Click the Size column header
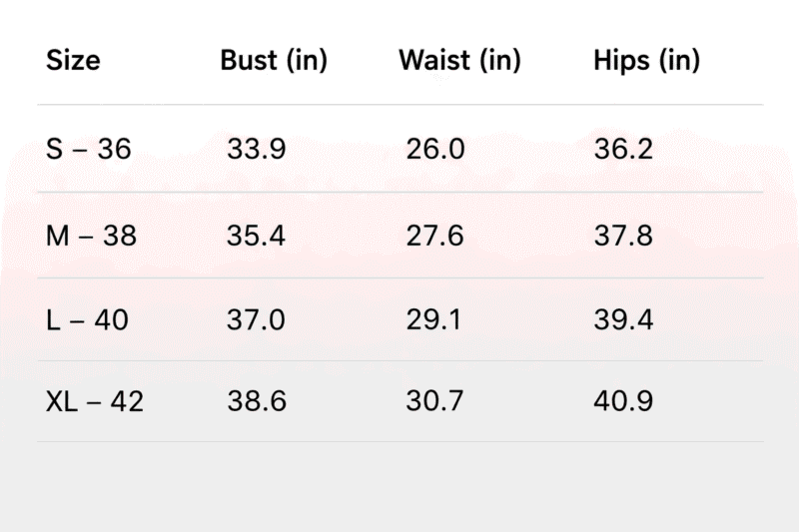This screenshot has width=799, height=532. tap(73, 61)
